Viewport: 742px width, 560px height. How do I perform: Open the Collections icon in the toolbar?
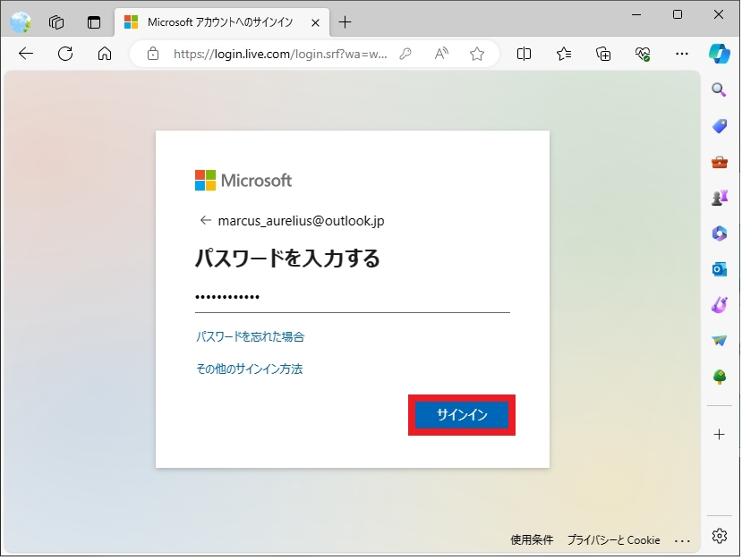point(604,54)
